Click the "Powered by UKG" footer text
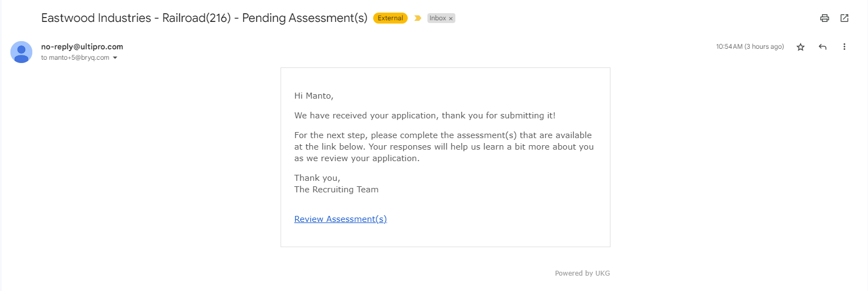868x291 pixels. click(582, 273)
